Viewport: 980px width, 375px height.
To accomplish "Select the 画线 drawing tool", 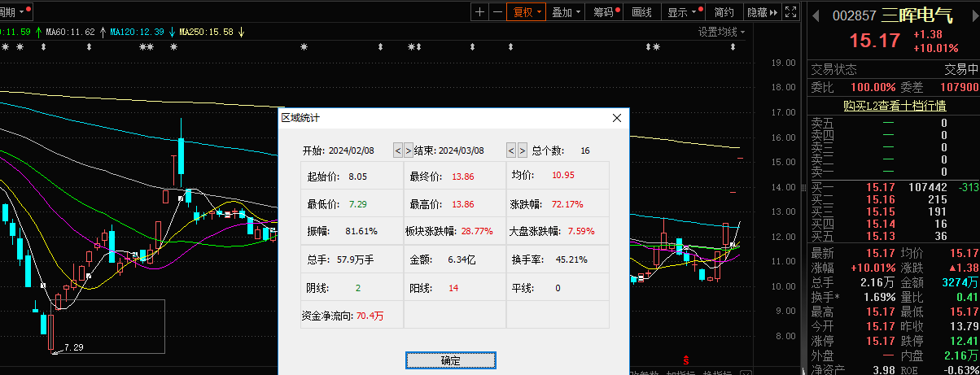I will [x=642, y=12].
